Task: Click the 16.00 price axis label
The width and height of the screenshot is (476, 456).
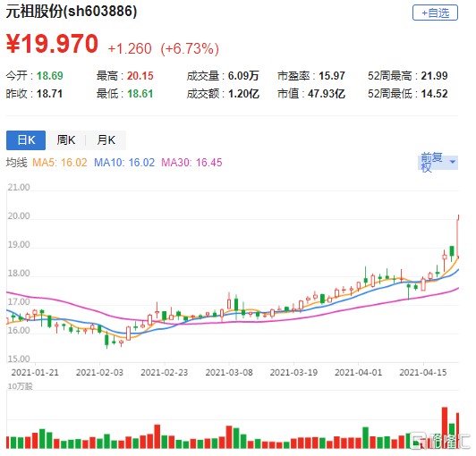Action: point(19,331)
